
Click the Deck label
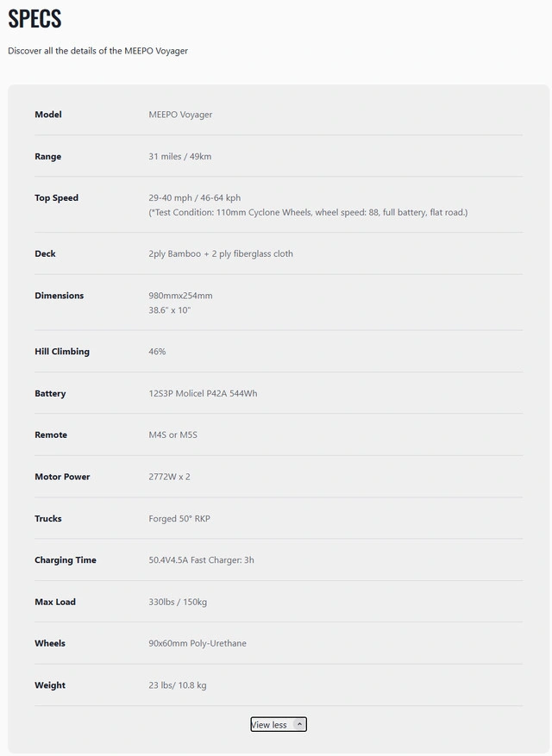[46, 253]
